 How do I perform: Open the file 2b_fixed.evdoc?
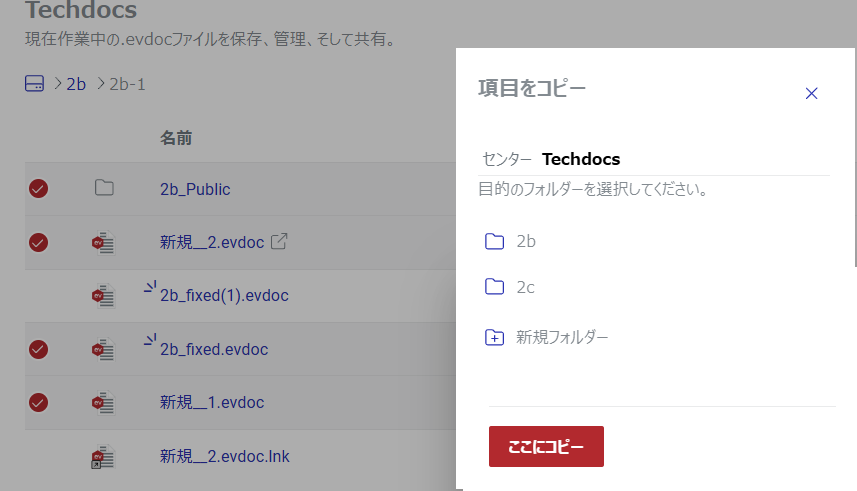[x=214, y=349]
